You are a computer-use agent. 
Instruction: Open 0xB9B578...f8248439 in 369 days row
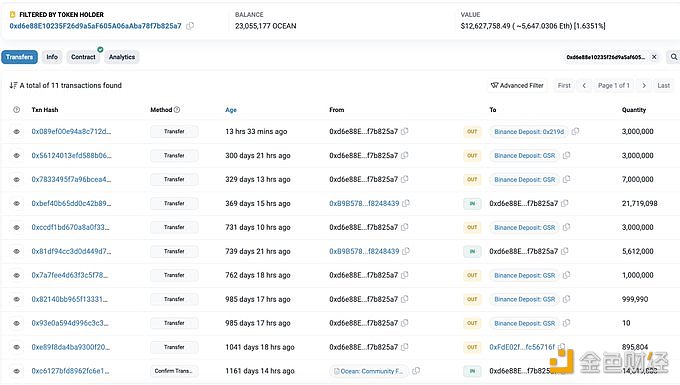tap(364, 203)
